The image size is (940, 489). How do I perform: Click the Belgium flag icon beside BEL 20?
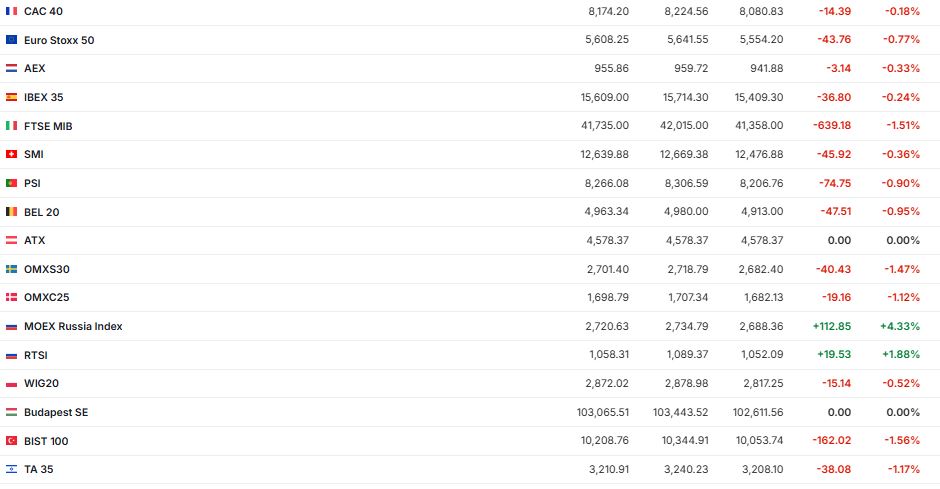(x=11, y=212)
